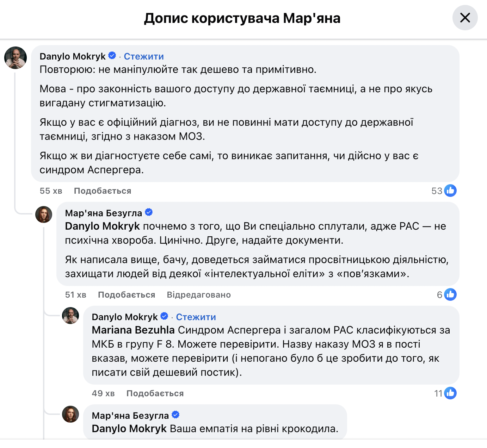Click Мар'яна Безугла's avatar on the crocodile reply

coord(70,414)
